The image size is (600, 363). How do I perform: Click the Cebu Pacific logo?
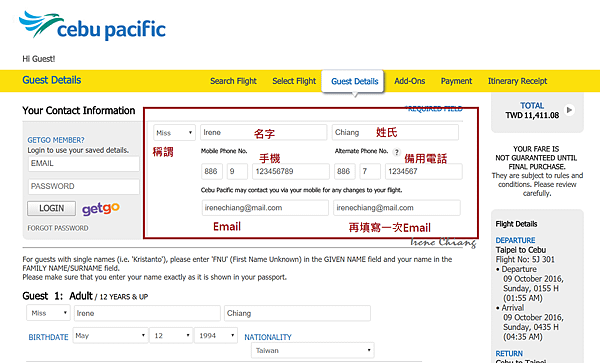point(92,25)
